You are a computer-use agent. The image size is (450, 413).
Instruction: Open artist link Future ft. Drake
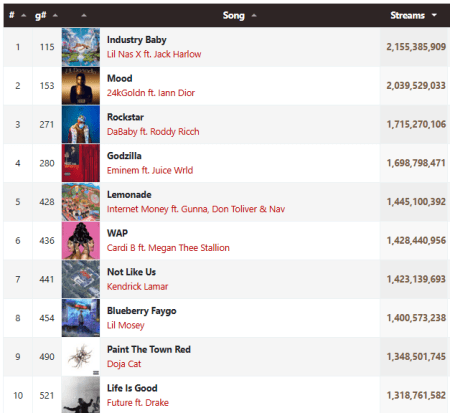pyautogui.click(x=138, y=403)
